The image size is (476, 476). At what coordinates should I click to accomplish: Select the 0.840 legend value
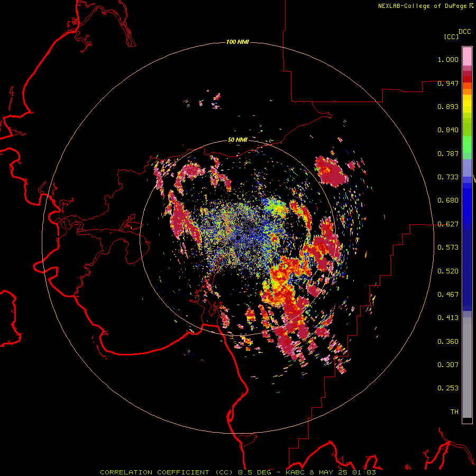(x=448, y=130)
